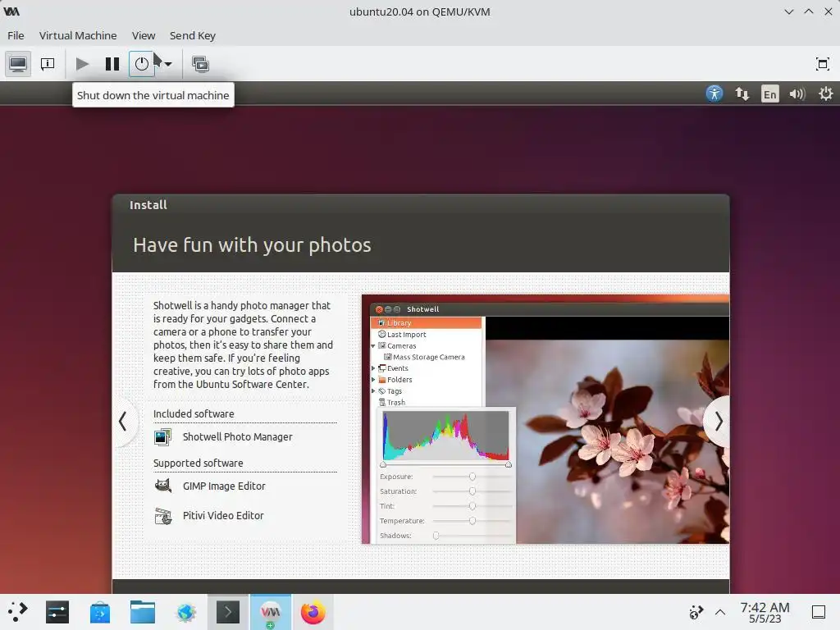Expand the Tags tree node
The width and height of the screenshot is (840, 630).
click(373, 391)
